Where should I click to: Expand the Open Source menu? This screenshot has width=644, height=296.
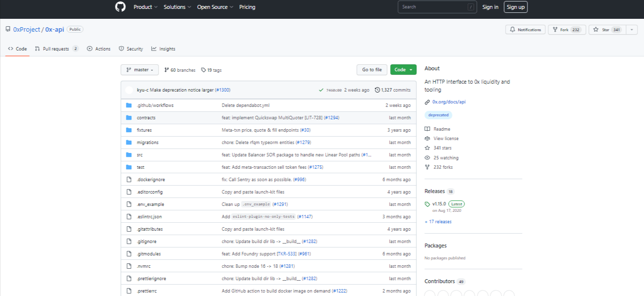point(216,7)
